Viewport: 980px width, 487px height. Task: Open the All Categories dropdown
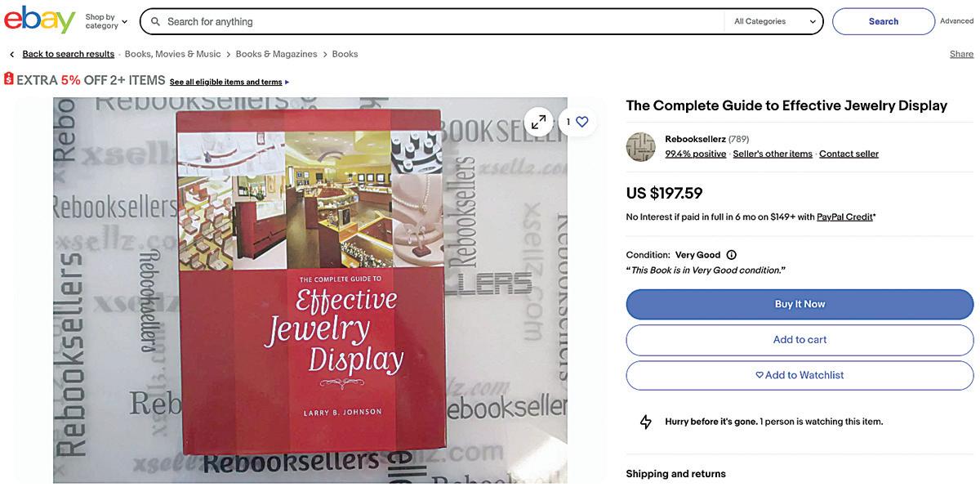point(773,21)
